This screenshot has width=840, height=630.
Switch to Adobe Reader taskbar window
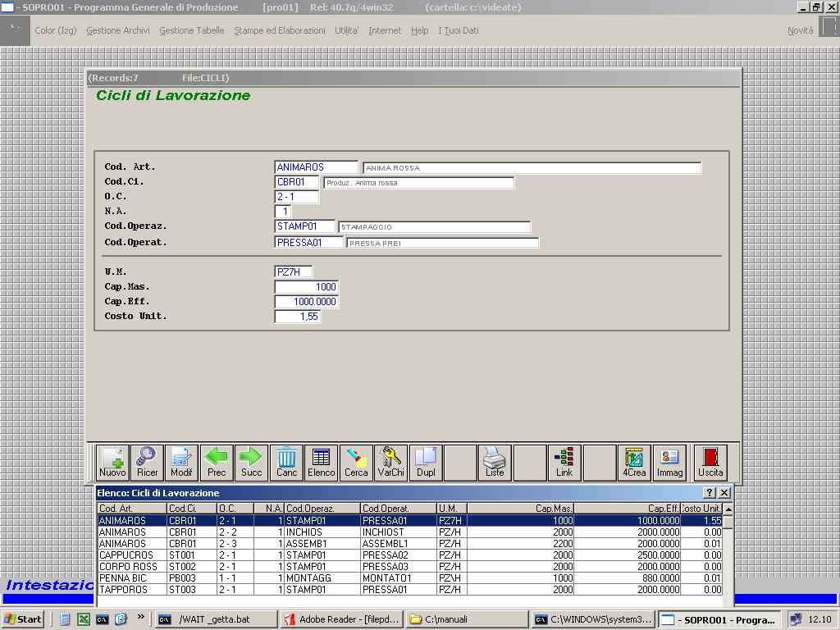click(x=342, y=619)
